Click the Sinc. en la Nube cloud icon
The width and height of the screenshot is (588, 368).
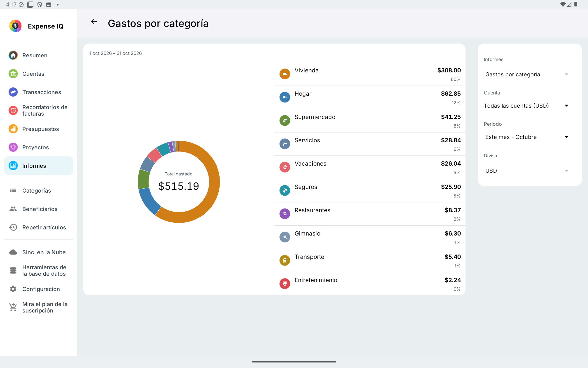(x=13, y=252)
